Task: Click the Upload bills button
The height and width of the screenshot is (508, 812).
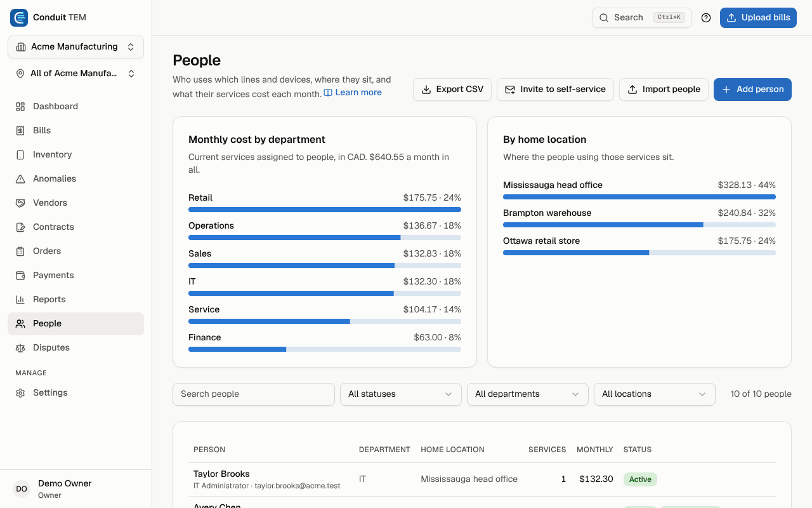Action: pos(758,18)
